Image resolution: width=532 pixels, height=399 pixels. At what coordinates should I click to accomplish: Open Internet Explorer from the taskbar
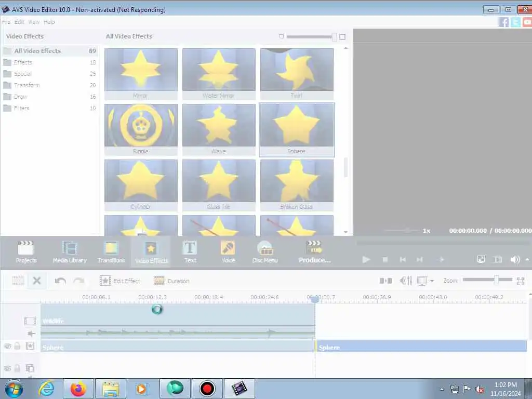46,389
